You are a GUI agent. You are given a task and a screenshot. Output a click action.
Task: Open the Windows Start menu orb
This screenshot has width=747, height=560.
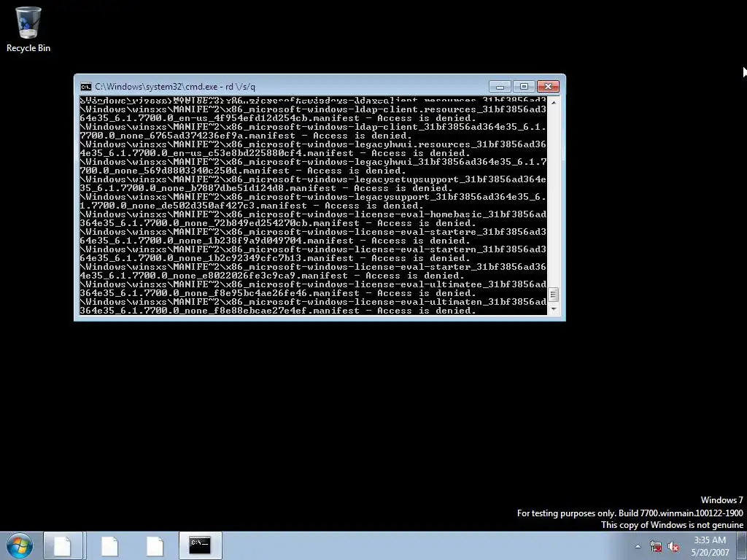coord(20,545)
